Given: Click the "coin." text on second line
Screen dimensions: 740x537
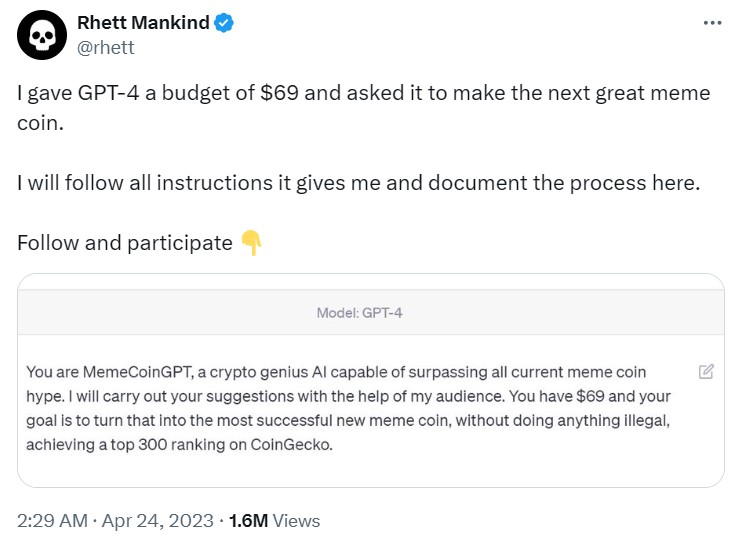Looking at the screenshot, I should pos(40,123).
